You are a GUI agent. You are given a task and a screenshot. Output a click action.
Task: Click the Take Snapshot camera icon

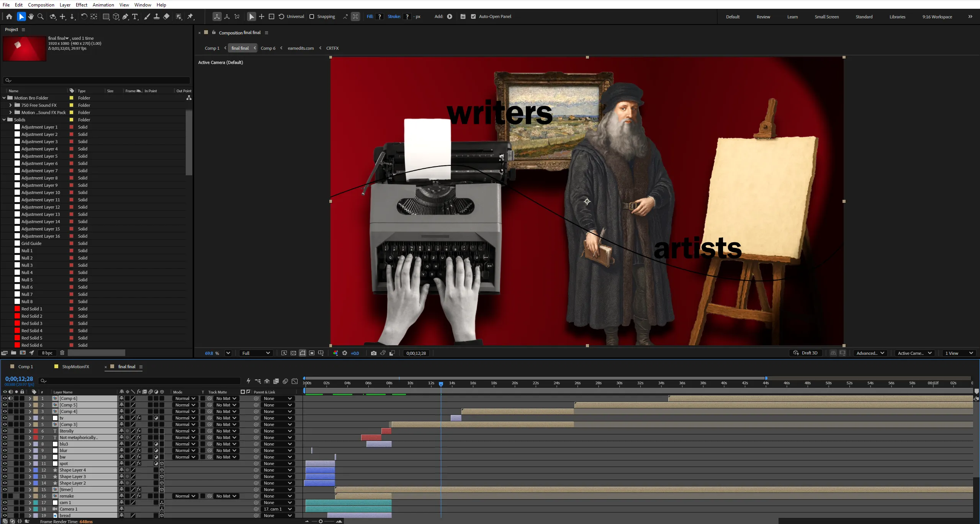point(374,353)
